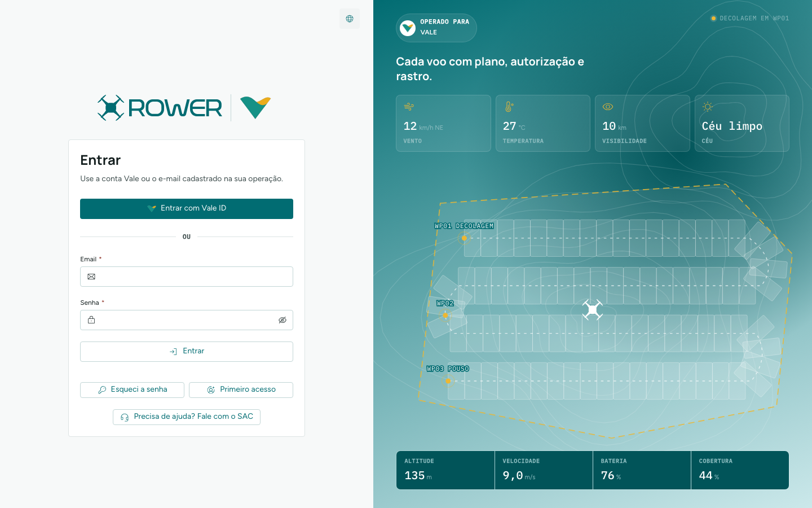The height and width of the screenshot is (508, 812).
Task: Click the wind icon on Vento card
Action: [x=409, y=107]
